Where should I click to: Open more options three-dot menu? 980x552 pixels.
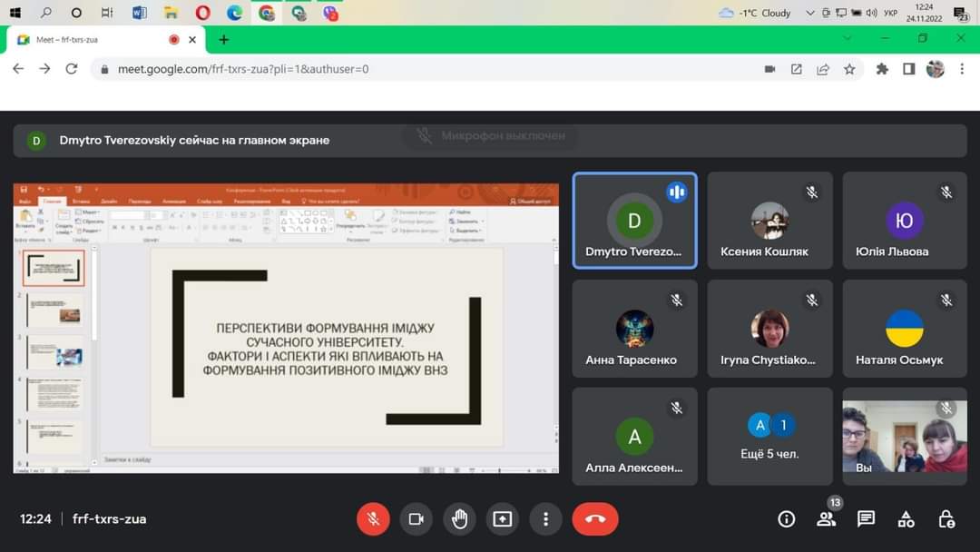point(545,519)
